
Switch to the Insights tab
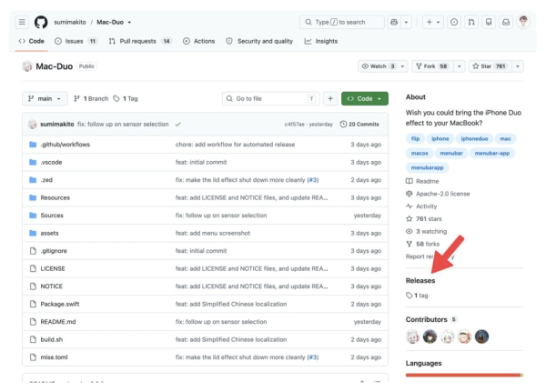pos(321,41)
